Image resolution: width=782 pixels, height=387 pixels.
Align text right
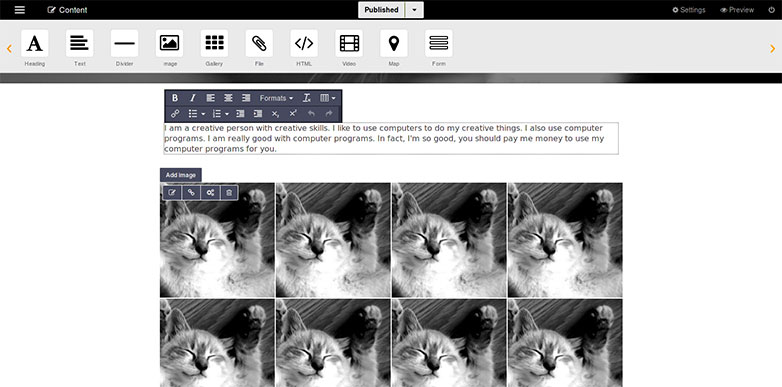coord(246,98)
